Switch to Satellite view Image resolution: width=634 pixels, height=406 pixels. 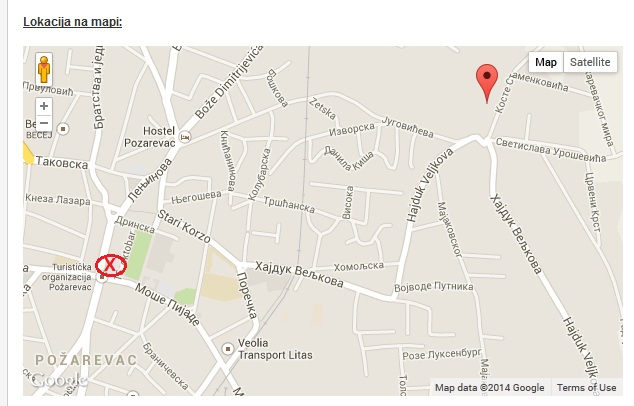[590, 62]
